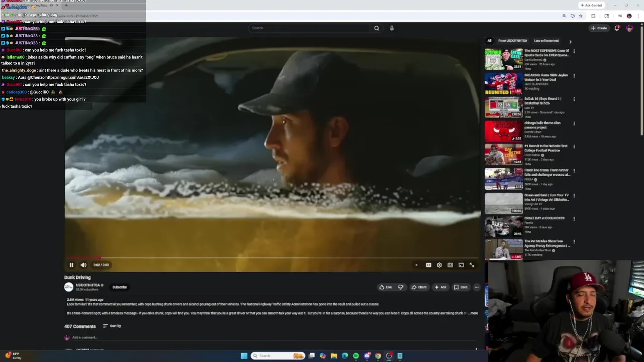Open options menu for Finish line drama video
This screenshot has width=644, height=362.
pyautogui.click(x=574, y=171)
